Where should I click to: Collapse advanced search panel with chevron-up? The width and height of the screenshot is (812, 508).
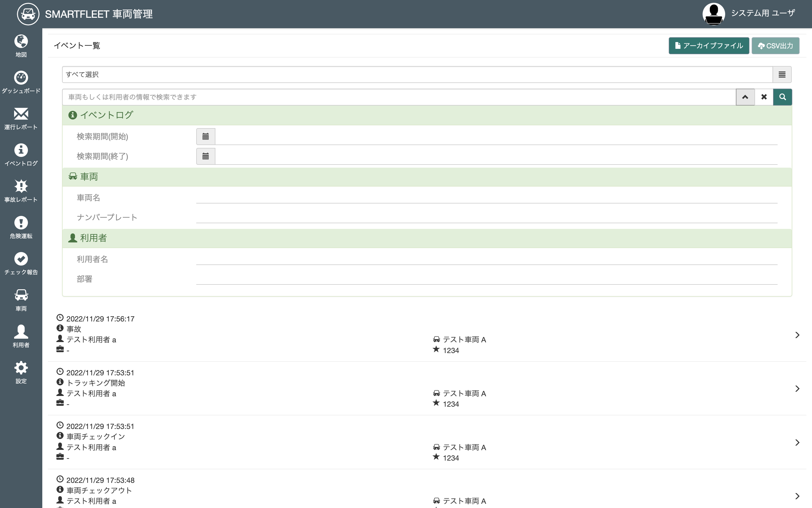pyautogui.click(x=745, y=97)
